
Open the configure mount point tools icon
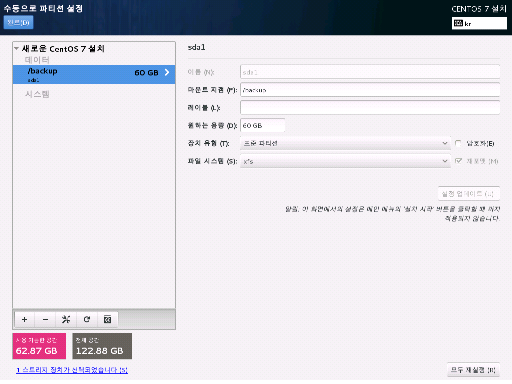coord(66,319)
